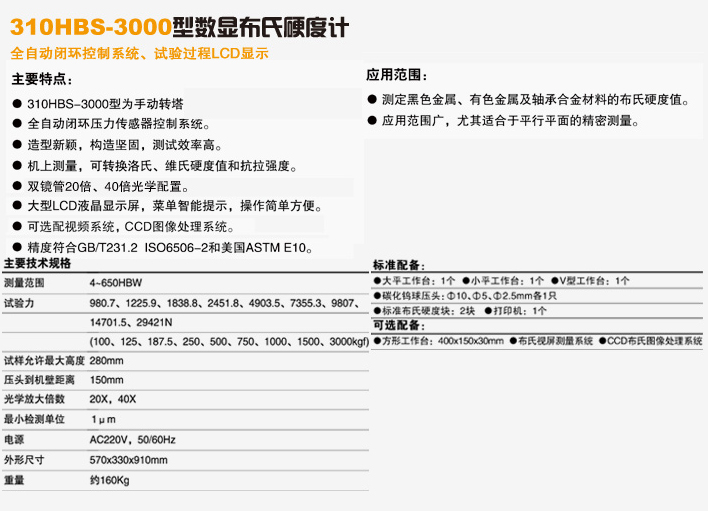Click the bullet before 大型LCD液晶显示屏

[x=17, y=206]
